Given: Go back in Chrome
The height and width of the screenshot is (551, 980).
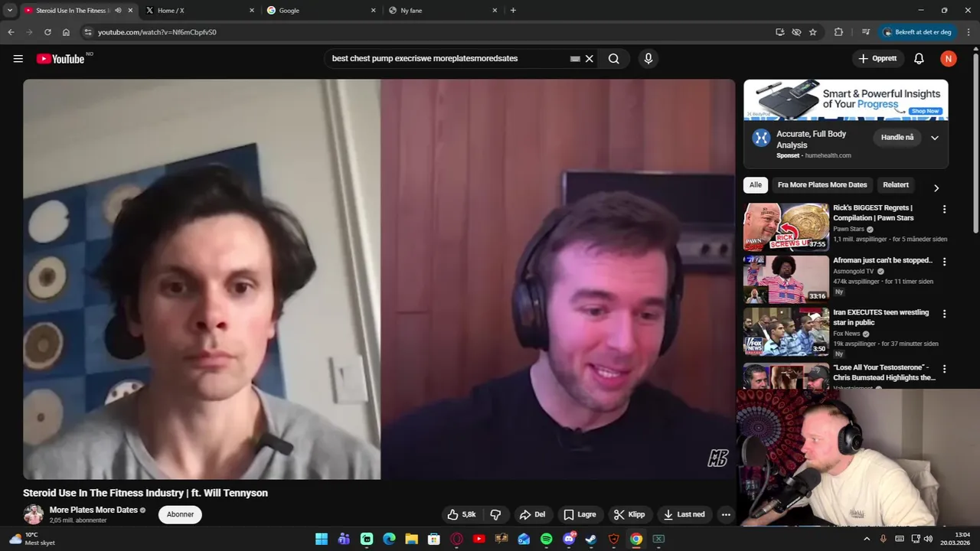Looking at the screenshot, I should coord(11,32).
